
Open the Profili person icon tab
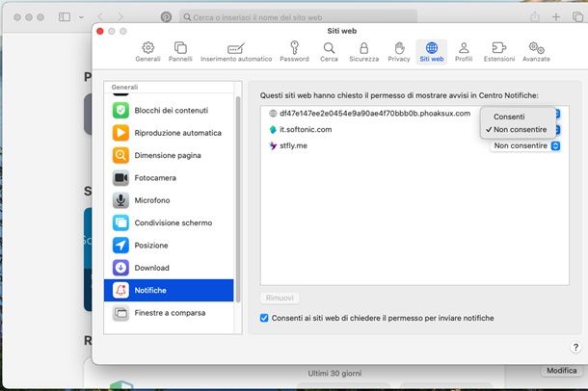464,52
